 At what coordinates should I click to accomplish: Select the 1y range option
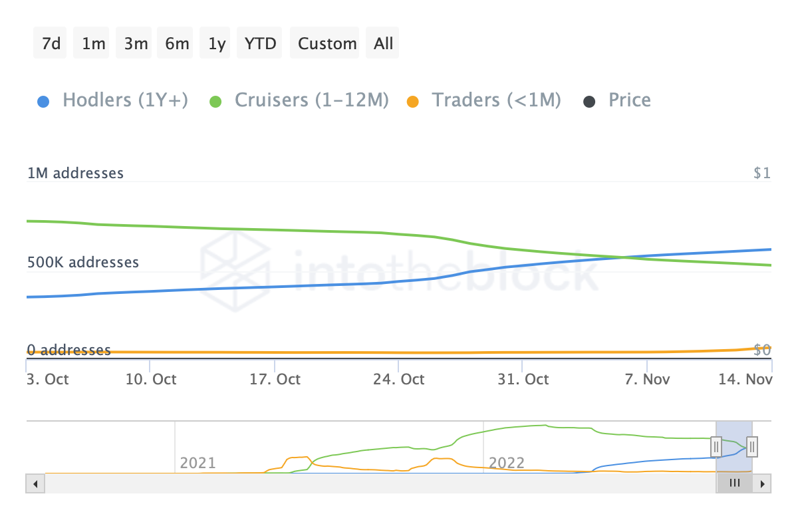(217, 43)
